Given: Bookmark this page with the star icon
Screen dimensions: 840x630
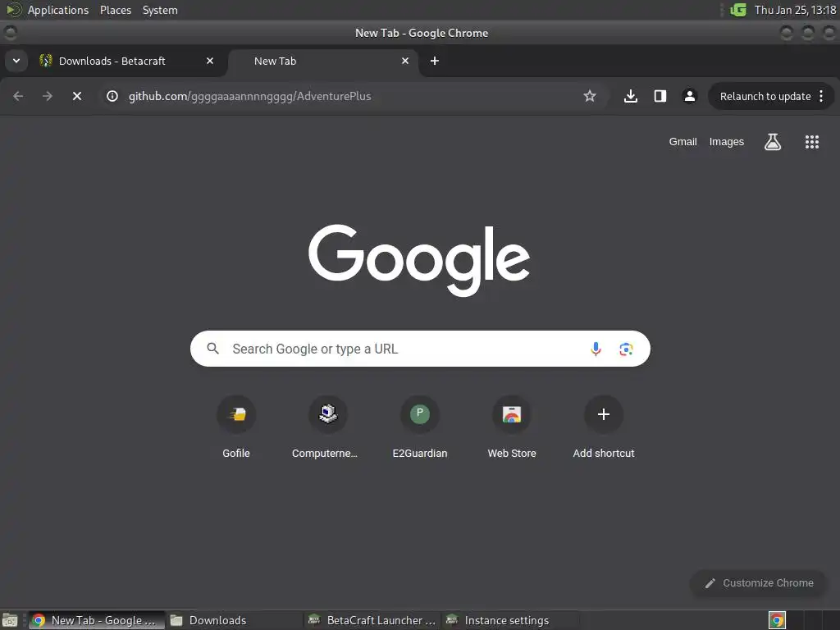Looking at the screenshot, I should click(x=590, y=96).
